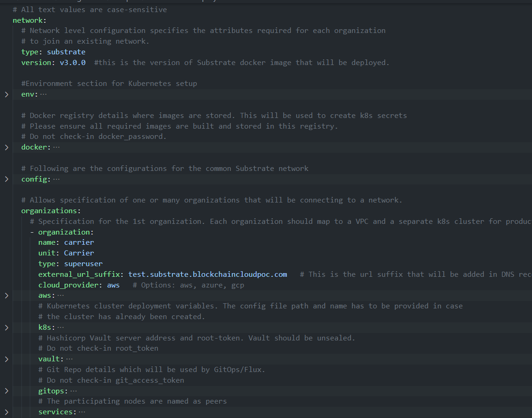Click the cloud_provider value 'aws'
The width and height of the screenshot is (532, 418).
[113, 285]
